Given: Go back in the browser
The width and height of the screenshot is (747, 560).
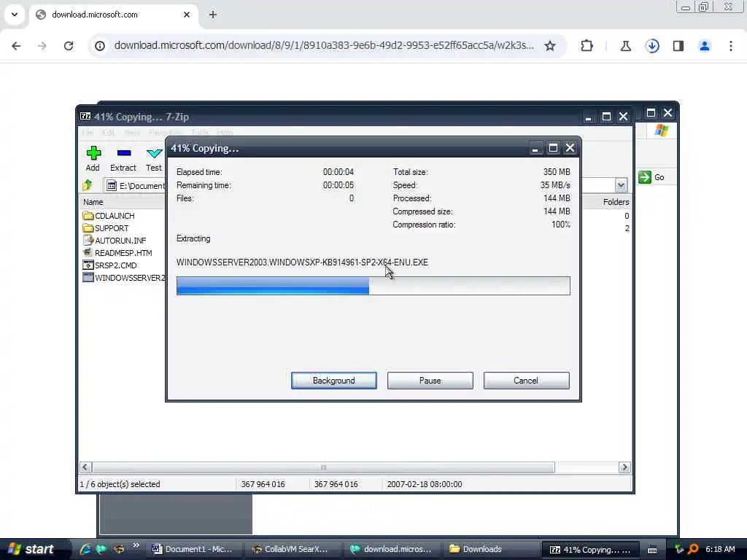Looking at the screenshot, I should pyautogui.click(x=16, y=46).
